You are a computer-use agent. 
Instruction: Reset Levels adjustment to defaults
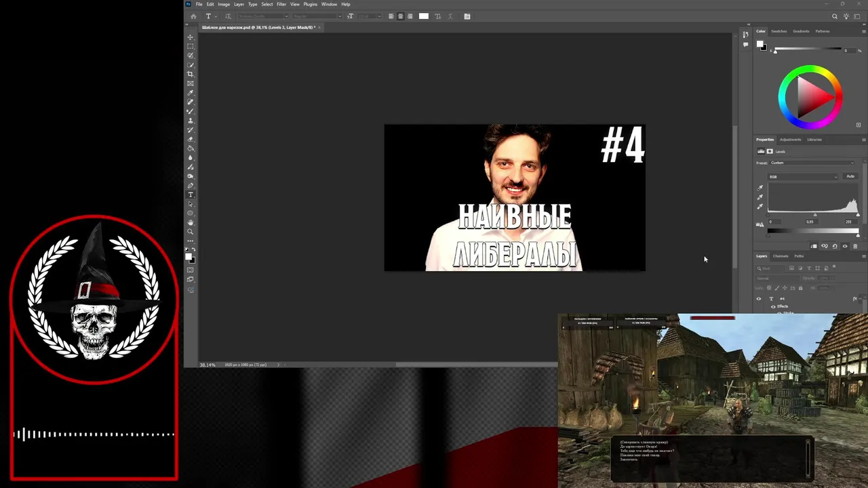pyautogui.click(x=835, y=246)
